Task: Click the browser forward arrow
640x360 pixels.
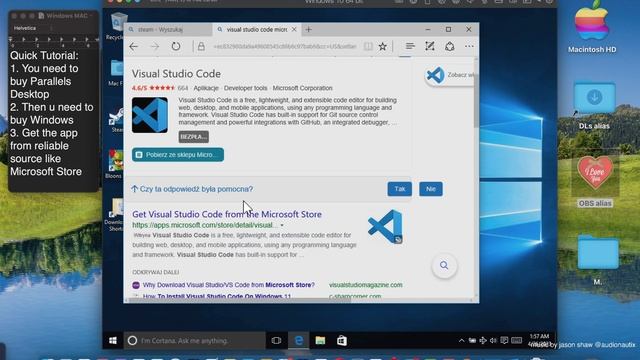Action: (x=155, y=47)
